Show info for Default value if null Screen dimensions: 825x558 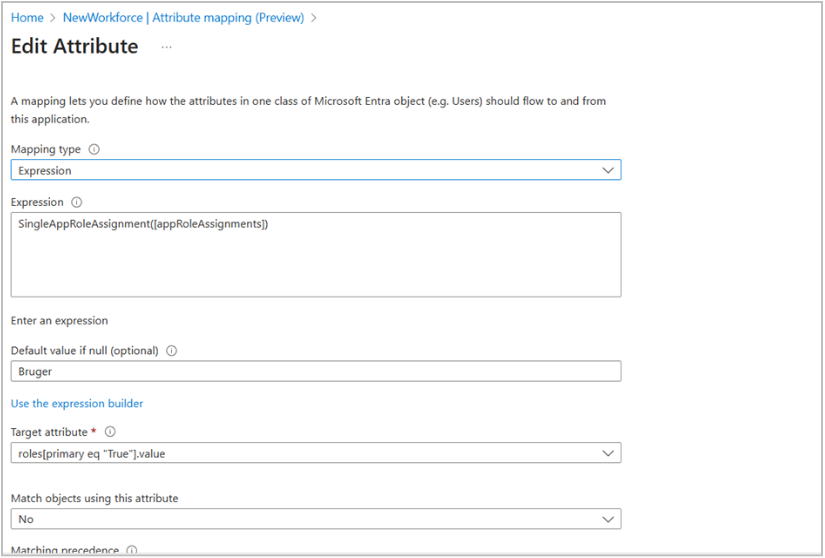tap(171, 351)
